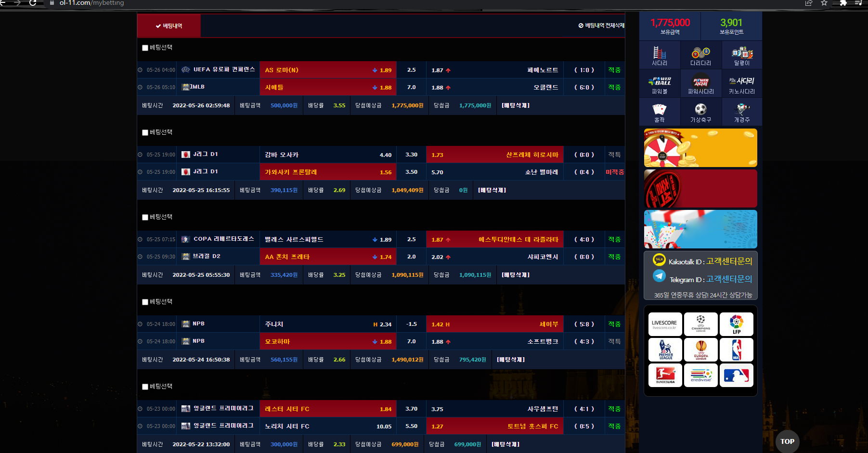
Task: Delete the 335,420원 bet via 베팅삭제
Action: (516, 275)
